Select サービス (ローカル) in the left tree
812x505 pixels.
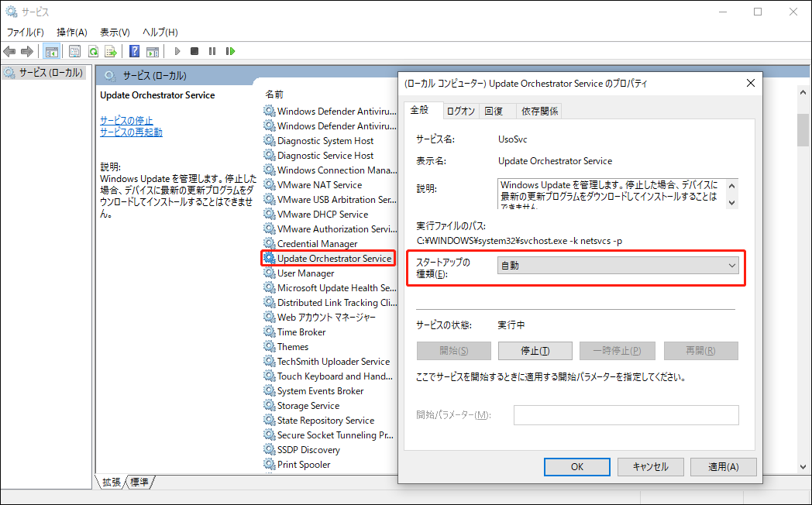50,73
